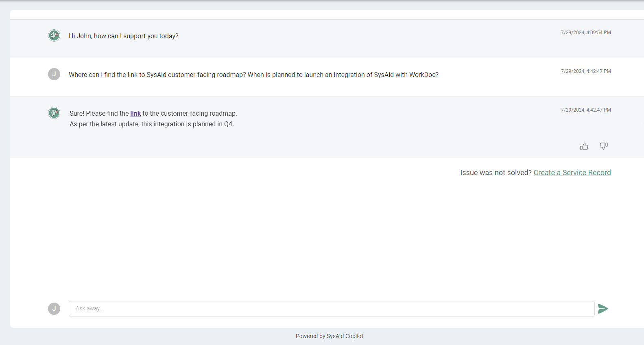Image resolution: width=644 pixels, height=345 pixels.
Task: Click the 4:42:47 PM timestamp on John's message
Action: click(x=586, y=71)
